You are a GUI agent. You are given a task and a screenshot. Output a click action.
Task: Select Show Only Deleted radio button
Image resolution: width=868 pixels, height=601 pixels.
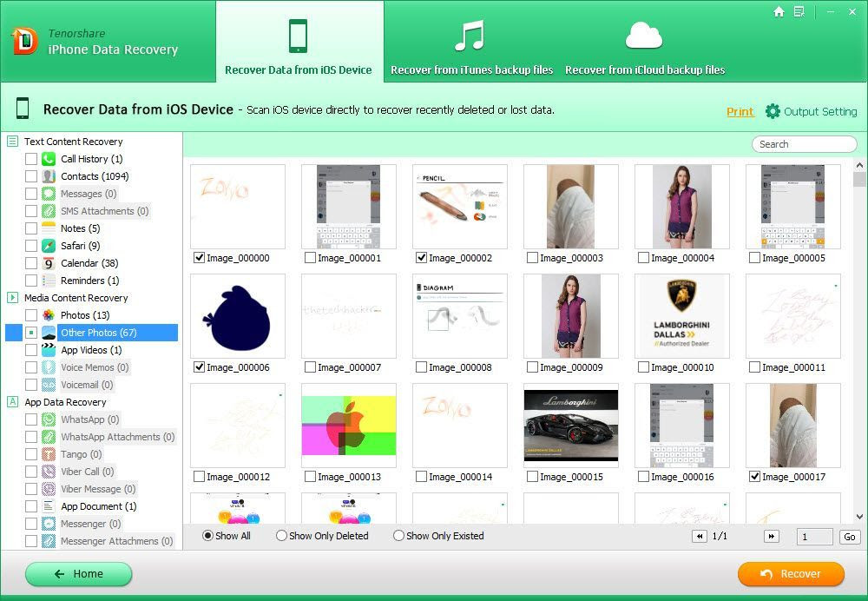click(x=281, y=536)
